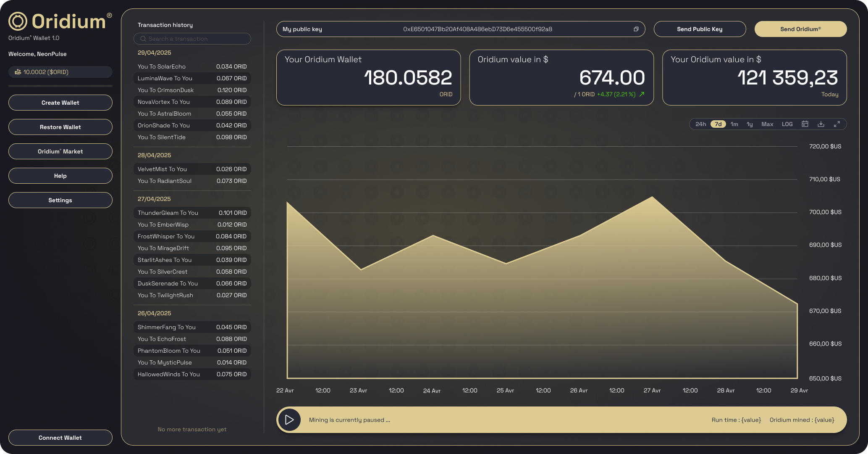Select the transaction You To SolarEcho

coord(192,66)
